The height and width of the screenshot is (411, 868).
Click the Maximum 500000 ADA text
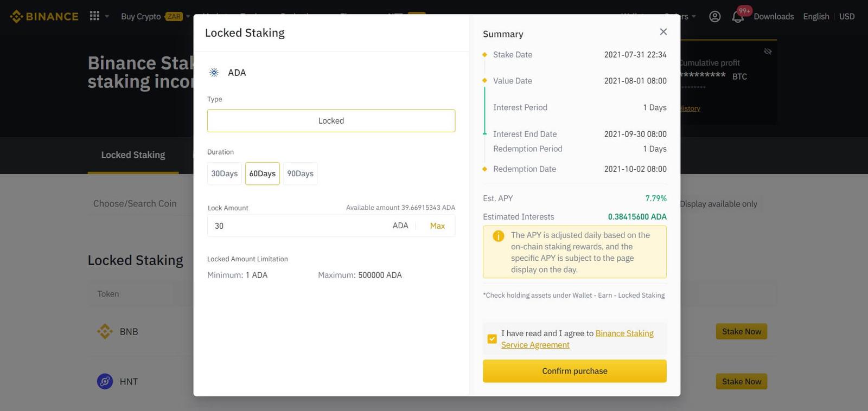pos(360,275)
